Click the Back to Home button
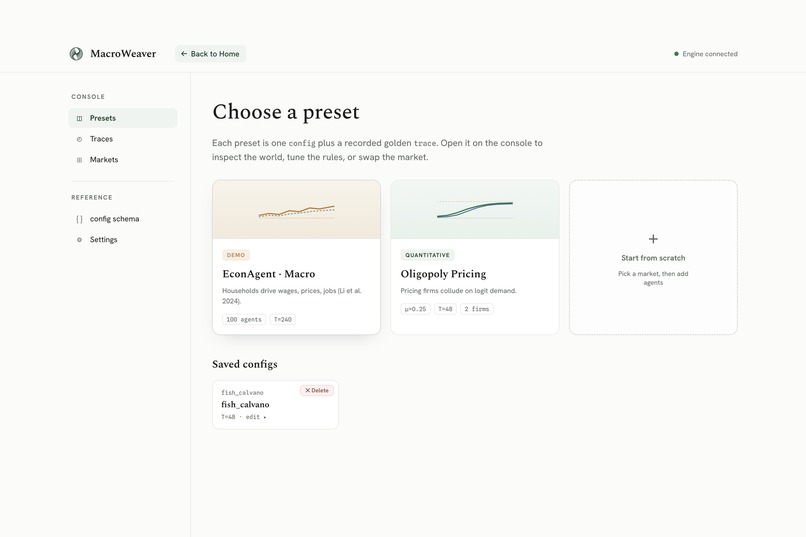 (x=210, y=53)
